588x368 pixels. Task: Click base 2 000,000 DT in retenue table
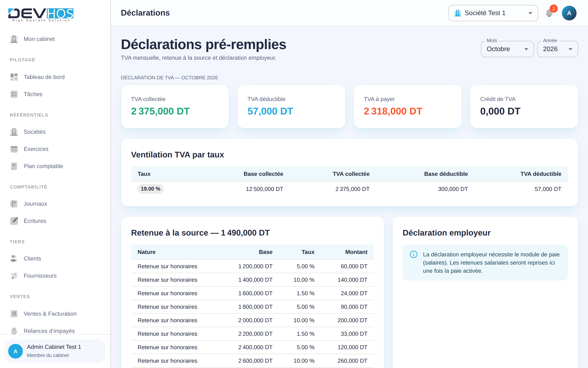255,320
